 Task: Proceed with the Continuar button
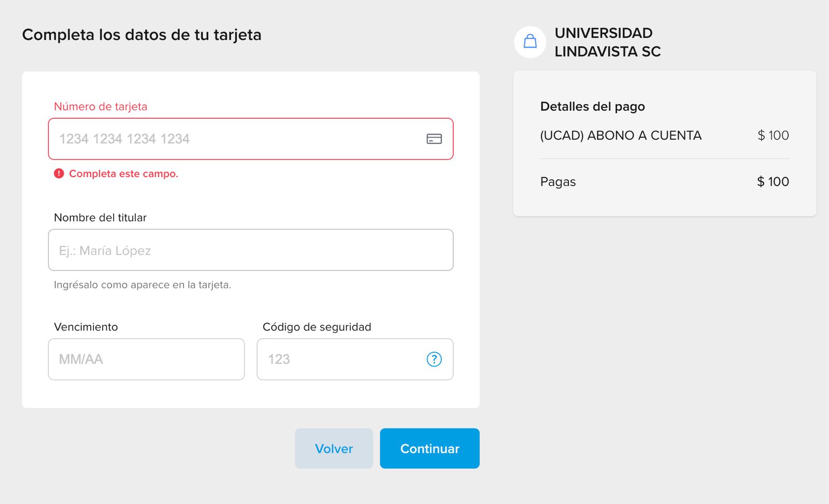[x=430, y=449]
